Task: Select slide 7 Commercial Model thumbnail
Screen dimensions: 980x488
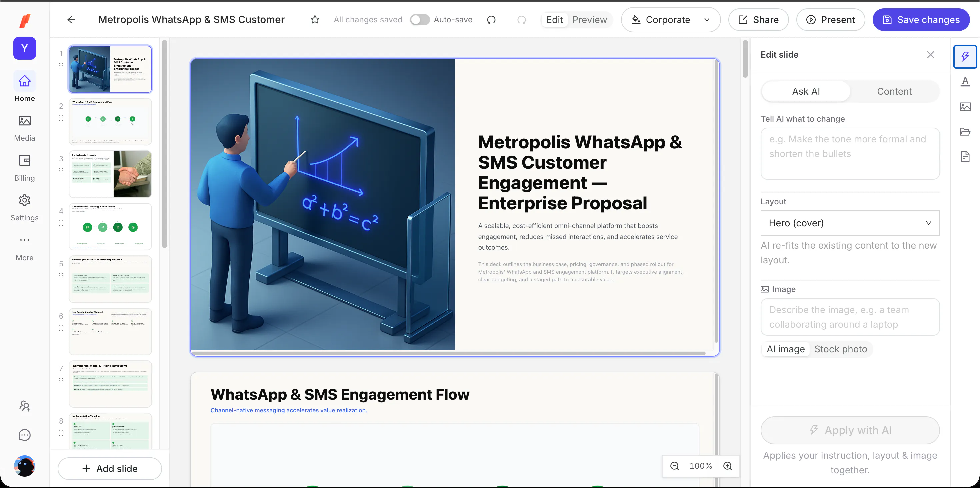Action: click(110, 384)
